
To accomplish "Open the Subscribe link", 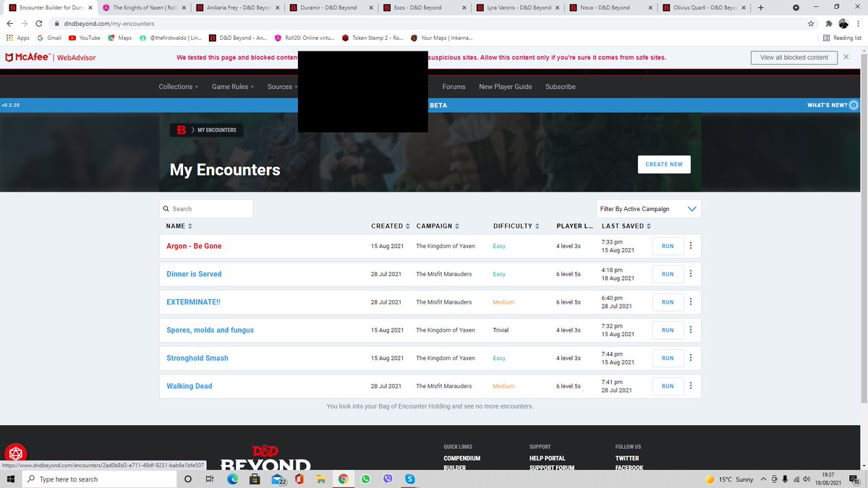I will click(561, 87).
